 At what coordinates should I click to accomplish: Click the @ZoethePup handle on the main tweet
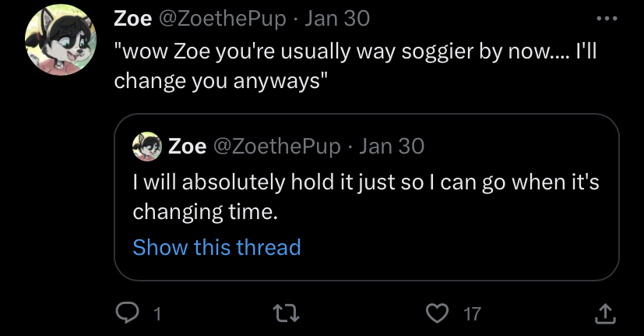223,19
